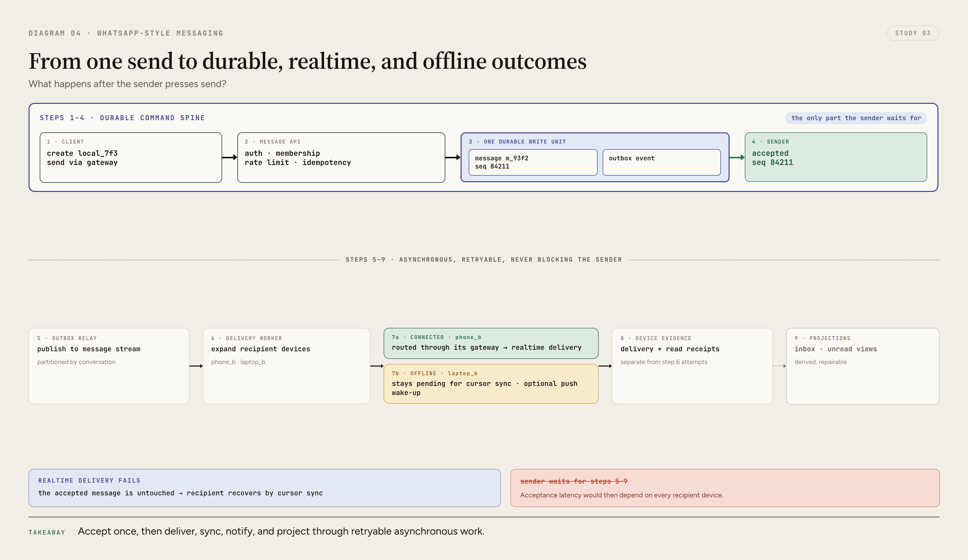The image size is (968, 560).
Task: Select the '5 · OUTBOX RELAY' card
Action: coord(109,366)
